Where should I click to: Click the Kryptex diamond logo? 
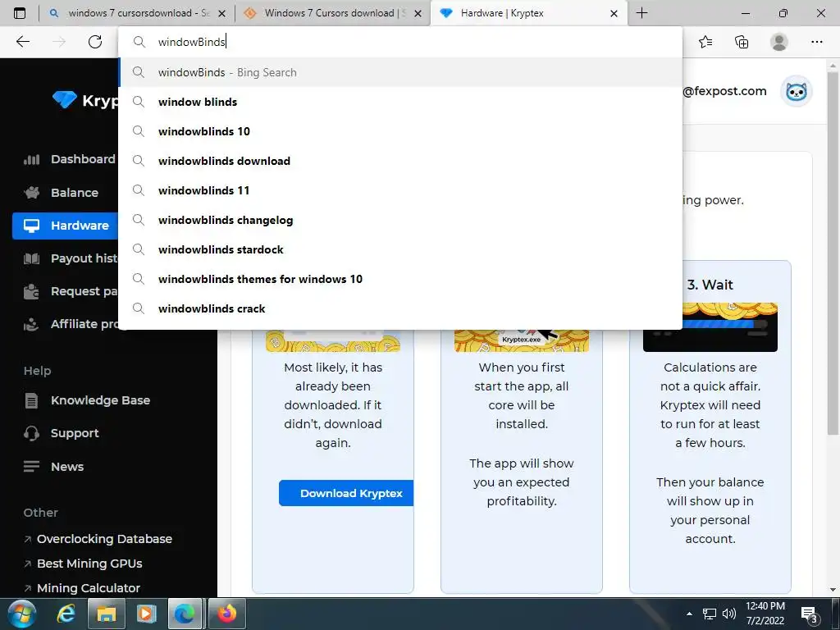64,99
